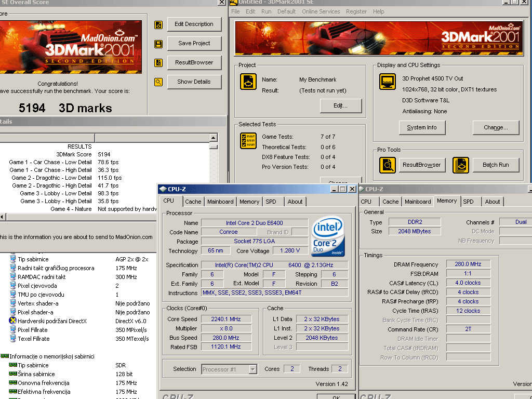
Task: Click the ResultBrowser icon beside its button
Action: tap(158, 63)
